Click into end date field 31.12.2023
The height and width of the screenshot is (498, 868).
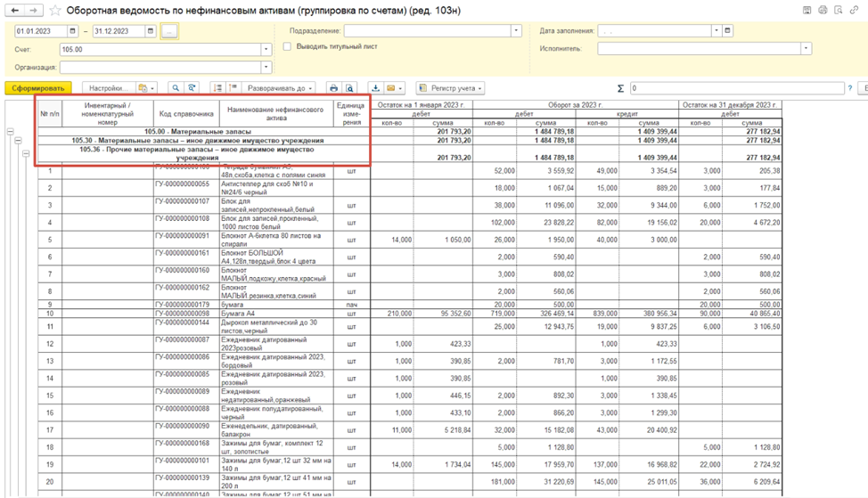[x=119, y=31]
